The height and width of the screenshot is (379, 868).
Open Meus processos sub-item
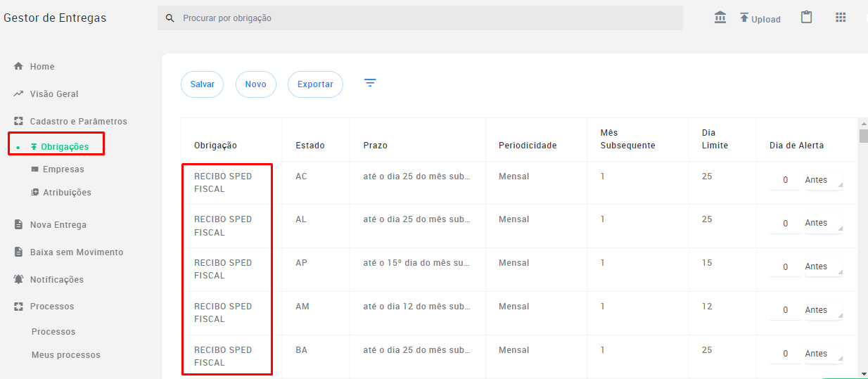click(66, 355)
